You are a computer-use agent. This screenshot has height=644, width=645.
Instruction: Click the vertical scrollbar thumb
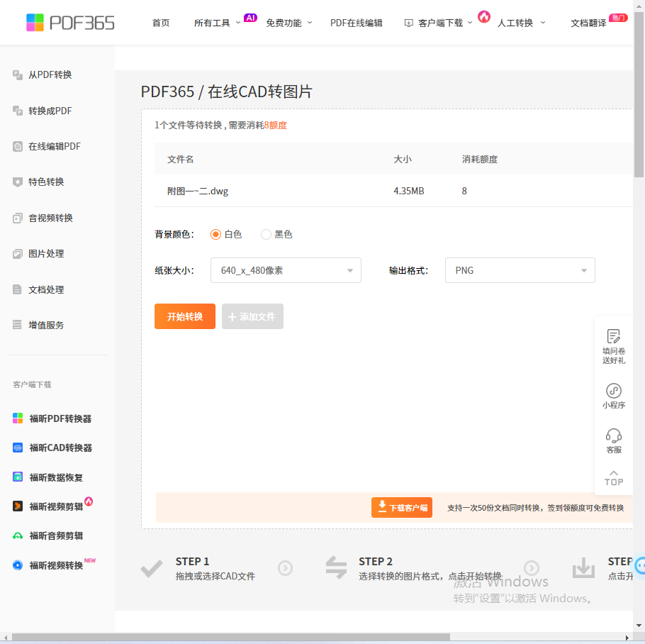[639, 94]
